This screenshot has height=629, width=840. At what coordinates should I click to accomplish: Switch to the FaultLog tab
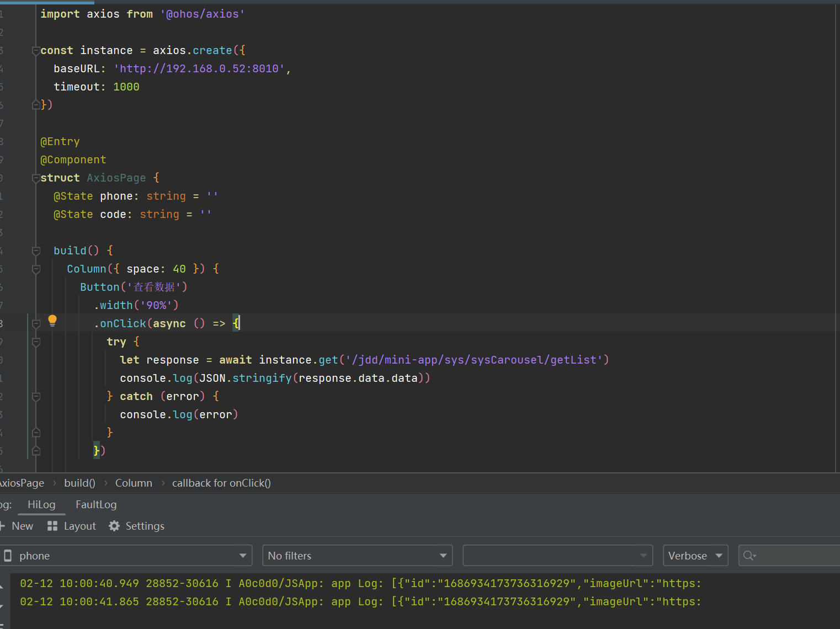(x=96, y=504)
